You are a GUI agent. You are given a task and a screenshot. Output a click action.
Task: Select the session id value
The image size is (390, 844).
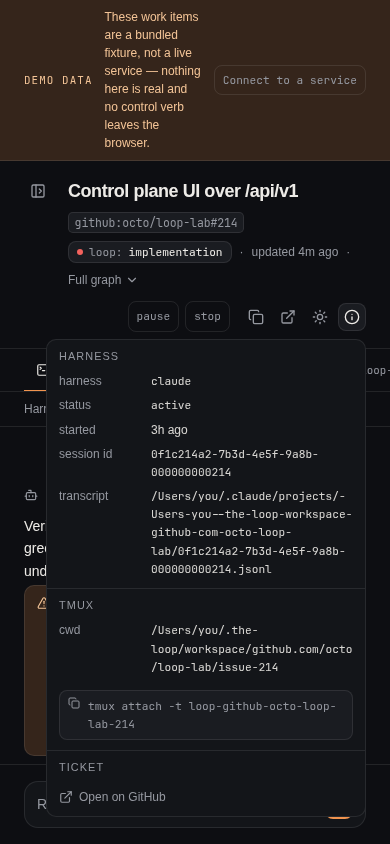[235, 463]
